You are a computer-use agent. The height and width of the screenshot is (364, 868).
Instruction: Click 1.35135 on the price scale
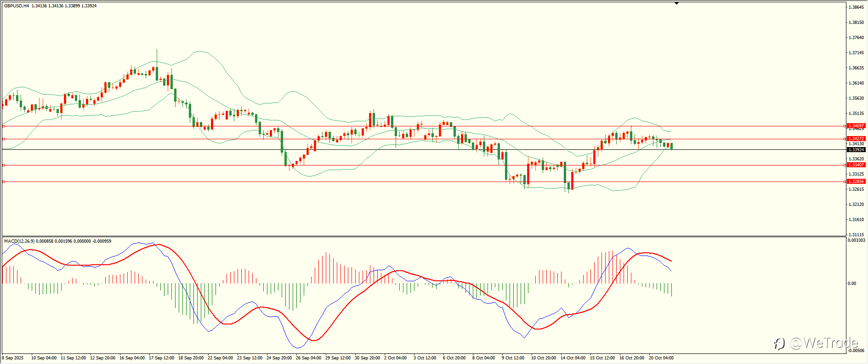tap(856, 114)
